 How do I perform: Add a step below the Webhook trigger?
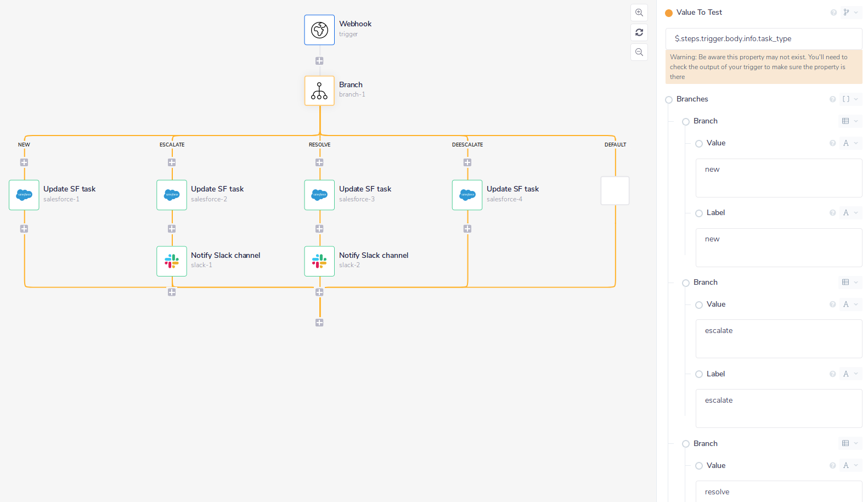(319, 61)
